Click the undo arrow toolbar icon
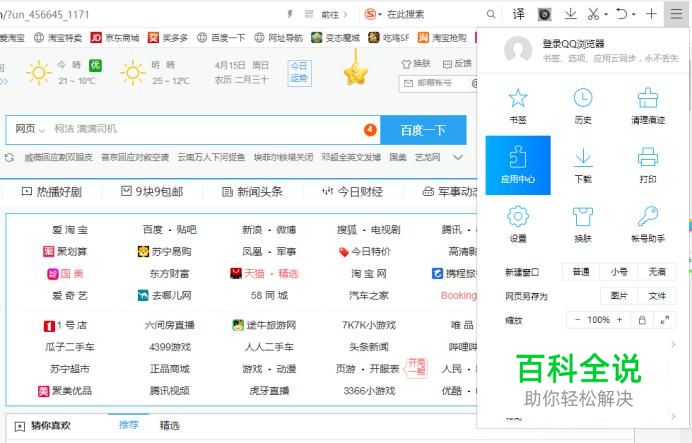Viewport: 692px width, 443px height. (x=622, y=14)
